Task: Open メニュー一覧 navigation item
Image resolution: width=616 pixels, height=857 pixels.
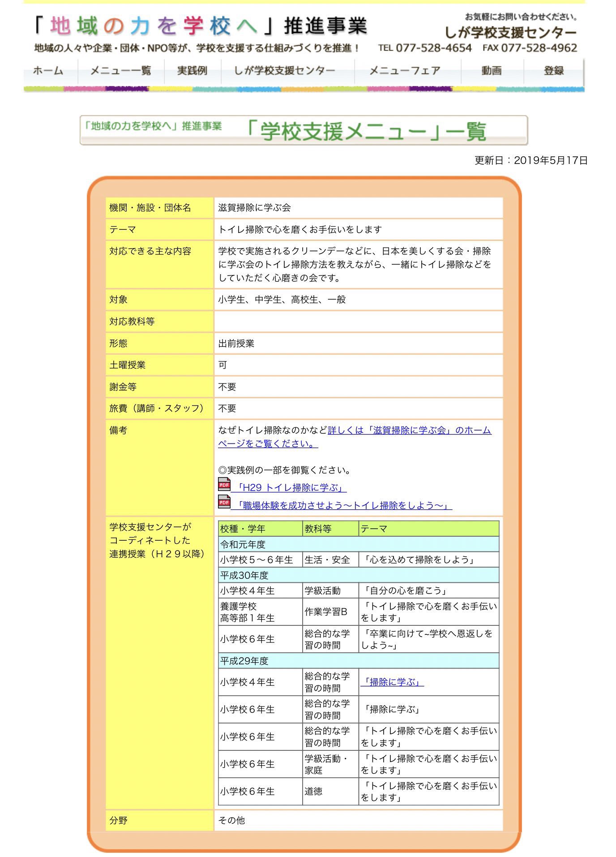Action: tap(121, 71)
